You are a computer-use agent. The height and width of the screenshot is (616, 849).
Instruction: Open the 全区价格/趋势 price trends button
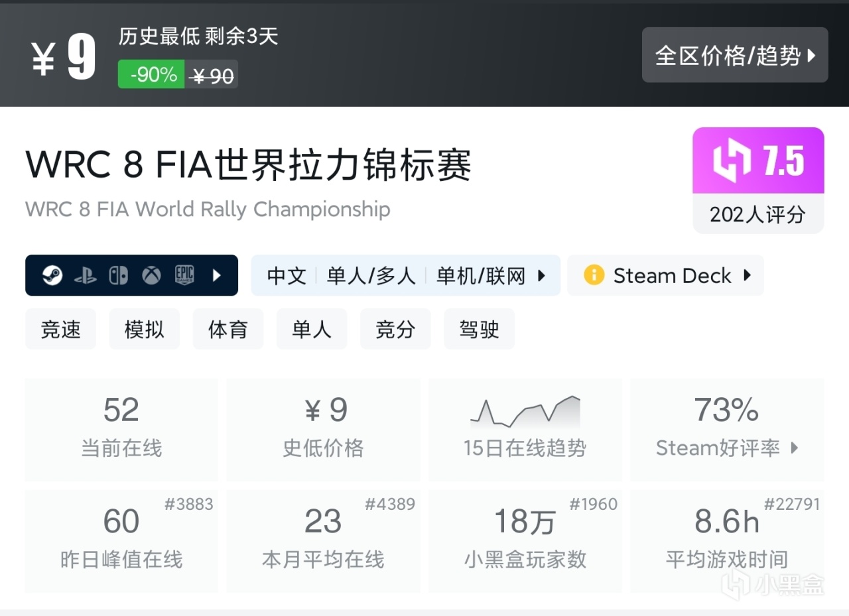[x=734, y=55]
